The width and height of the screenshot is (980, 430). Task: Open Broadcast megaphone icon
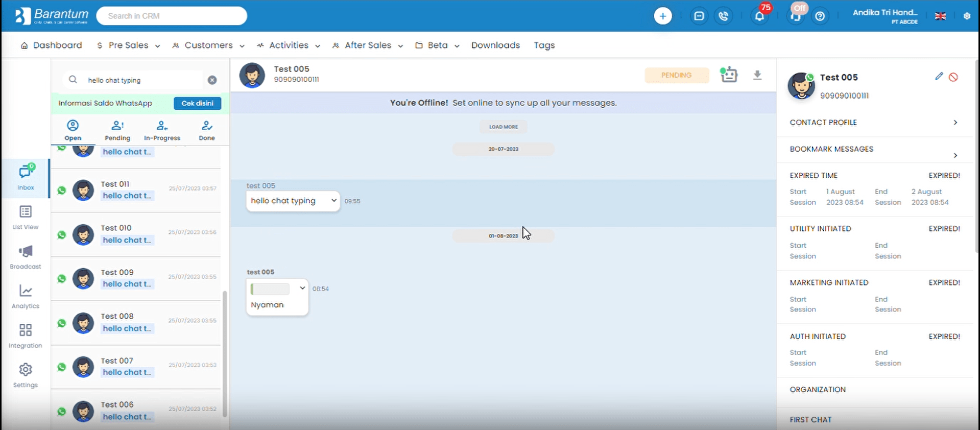(x=26, y=256)
